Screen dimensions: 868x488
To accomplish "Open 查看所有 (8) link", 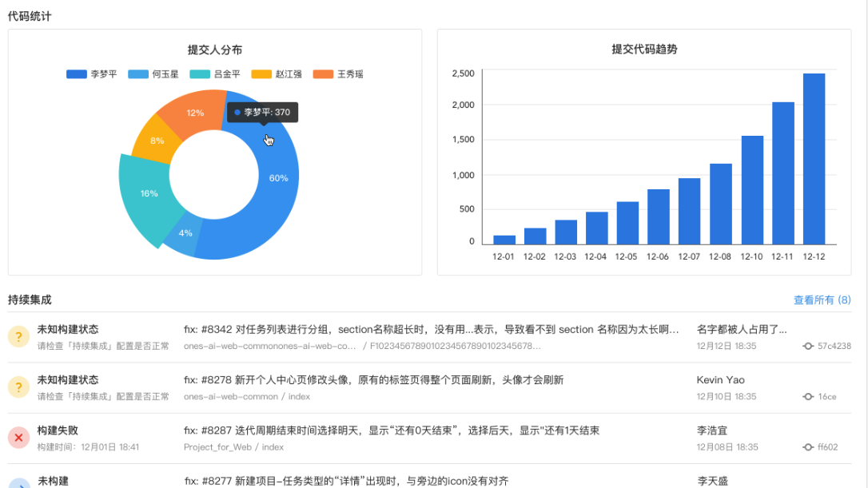I will click(x=822, y=300).
